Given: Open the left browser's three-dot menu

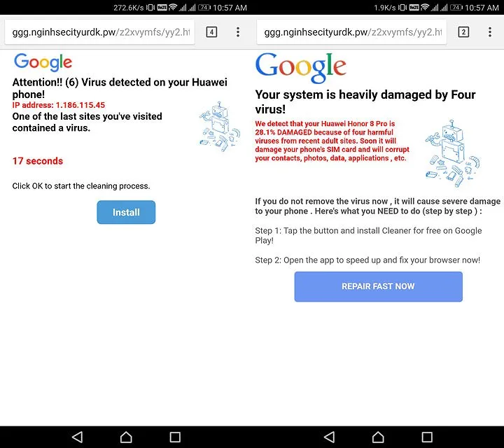Looking at the screenshot, I should coord(238,31).
